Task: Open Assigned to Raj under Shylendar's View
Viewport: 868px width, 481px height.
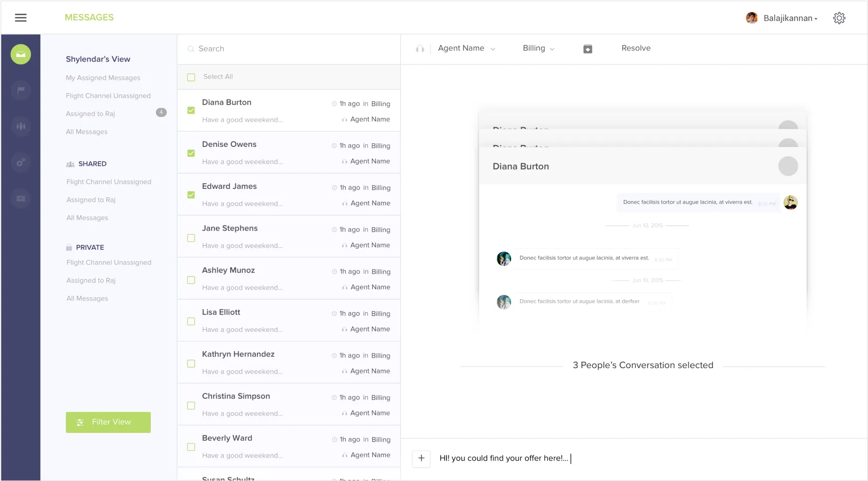Action: click(90, 114)
